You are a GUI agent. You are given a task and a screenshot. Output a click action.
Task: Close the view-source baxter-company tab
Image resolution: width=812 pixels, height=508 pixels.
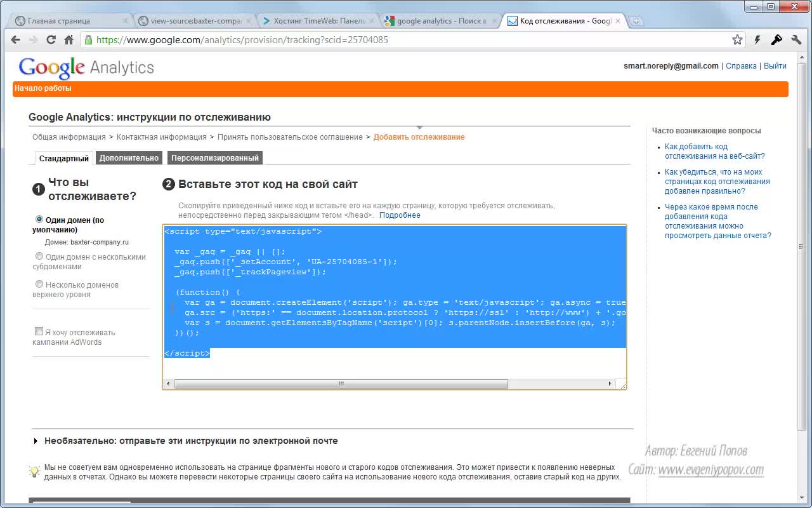pyautogui.click(x=248, y=21)
